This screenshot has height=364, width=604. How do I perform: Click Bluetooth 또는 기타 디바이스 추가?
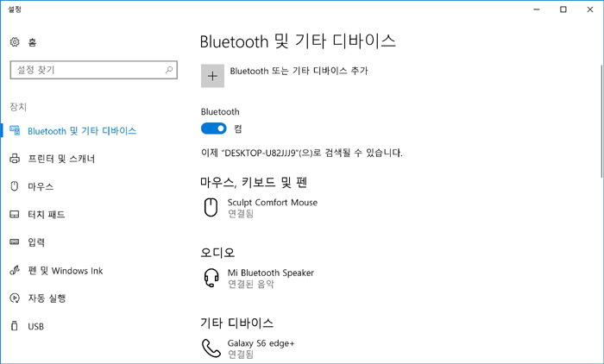tap(299, 71)
